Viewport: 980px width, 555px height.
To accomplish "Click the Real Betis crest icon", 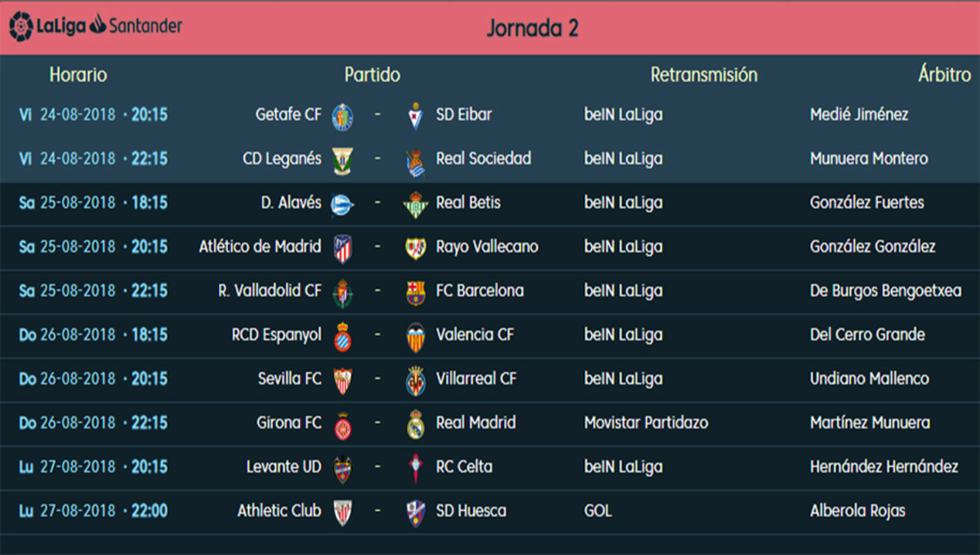I will 416,204.
